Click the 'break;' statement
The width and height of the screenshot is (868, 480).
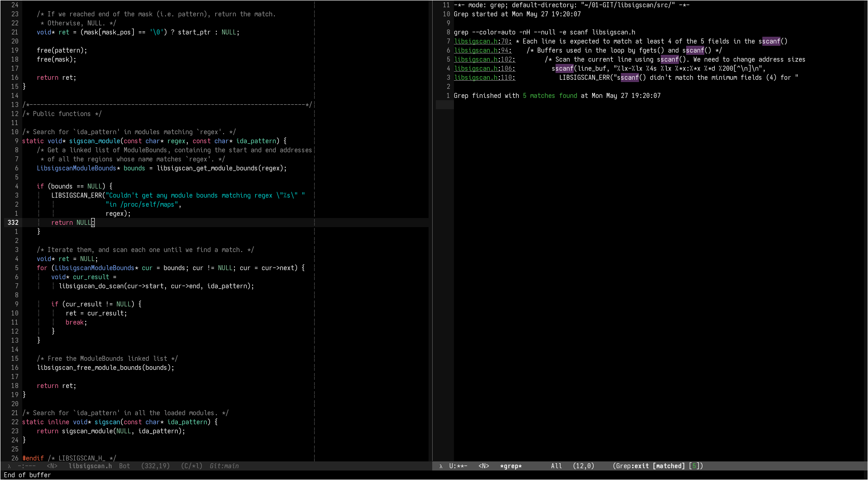(76, 322)
